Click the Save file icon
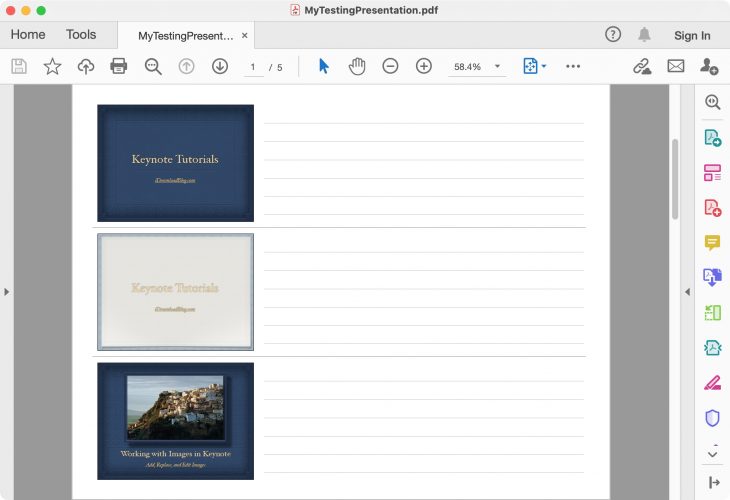Image resolution: width=730 pixels, height=500 pixels. click(x=19, y=67)
